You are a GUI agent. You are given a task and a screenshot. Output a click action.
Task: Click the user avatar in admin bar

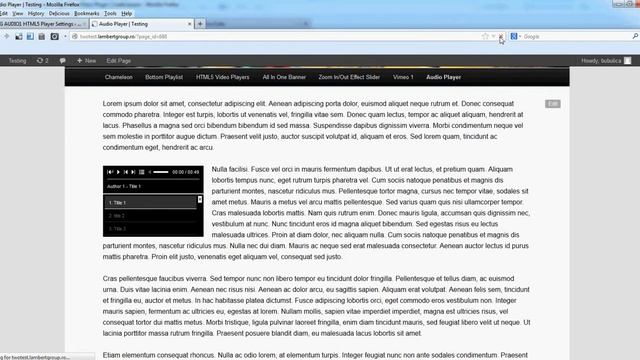[627, 61]
